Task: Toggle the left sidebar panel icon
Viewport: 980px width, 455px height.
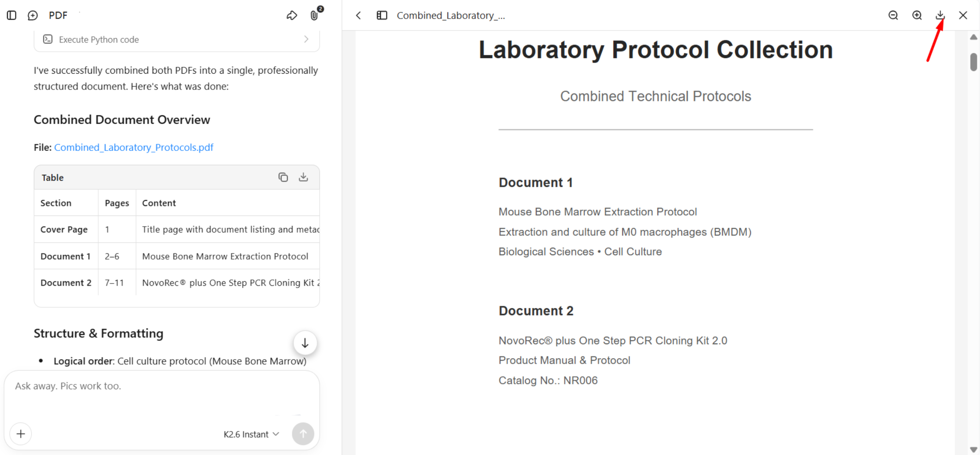Action: pyautogui.click(x=11, y=15)
